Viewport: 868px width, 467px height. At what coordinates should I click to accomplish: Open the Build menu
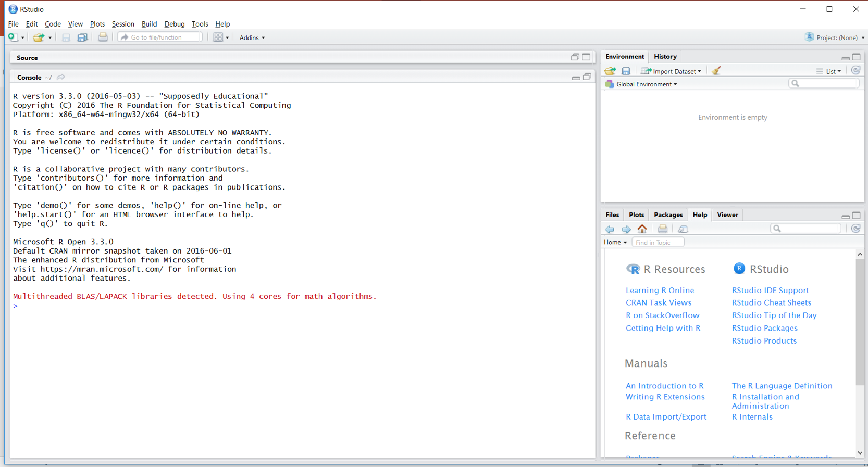149,24
